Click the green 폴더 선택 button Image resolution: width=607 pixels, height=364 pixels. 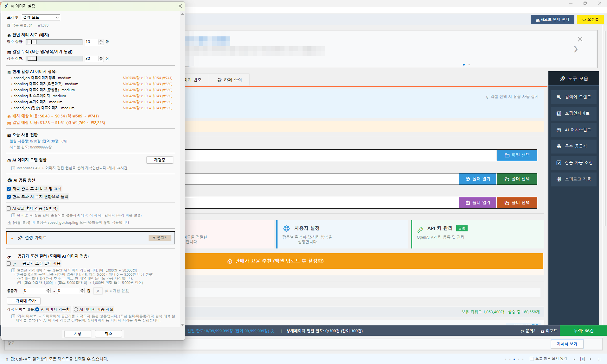[x=517, y=179]
